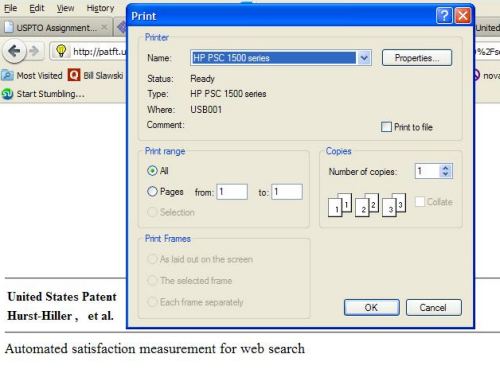This screenshot has height=381, width=500.
Task: Click the browser Back arrow button
Action: [x=14, y=51]
